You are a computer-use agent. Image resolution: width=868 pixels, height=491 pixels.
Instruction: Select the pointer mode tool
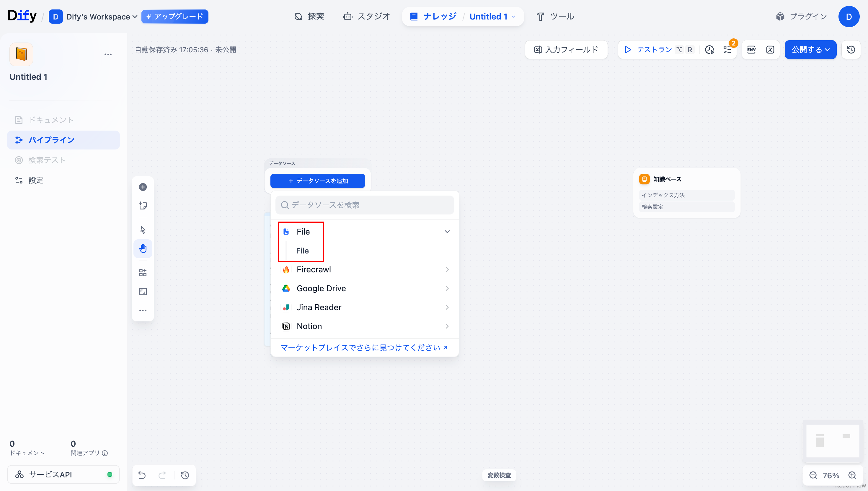click(x=143, y=230)
